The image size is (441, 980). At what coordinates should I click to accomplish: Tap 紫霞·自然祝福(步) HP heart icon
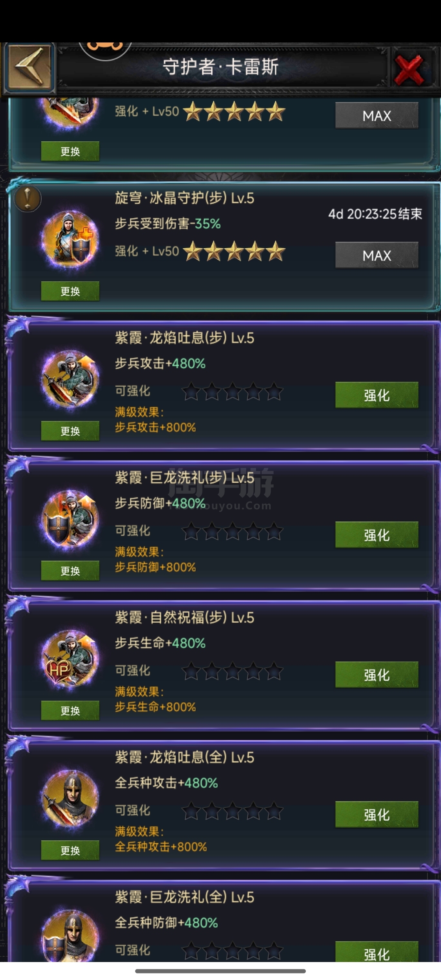click(x=70, y=658)
